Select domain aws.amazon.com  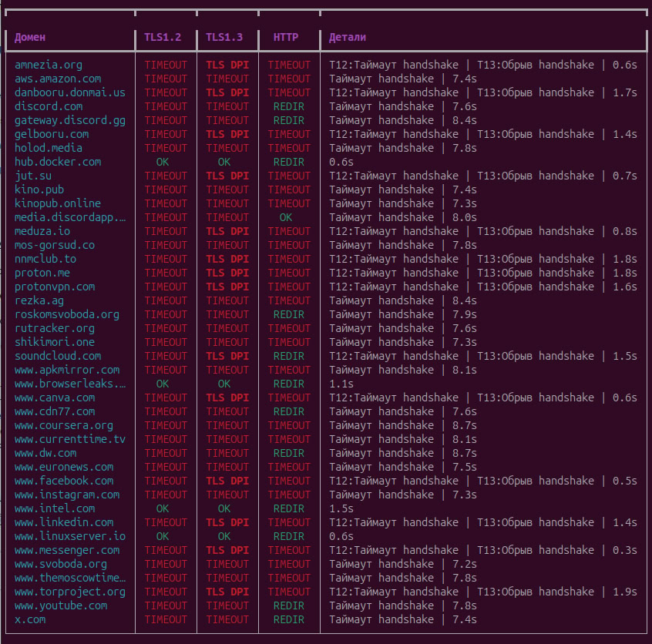click(58, 79)
